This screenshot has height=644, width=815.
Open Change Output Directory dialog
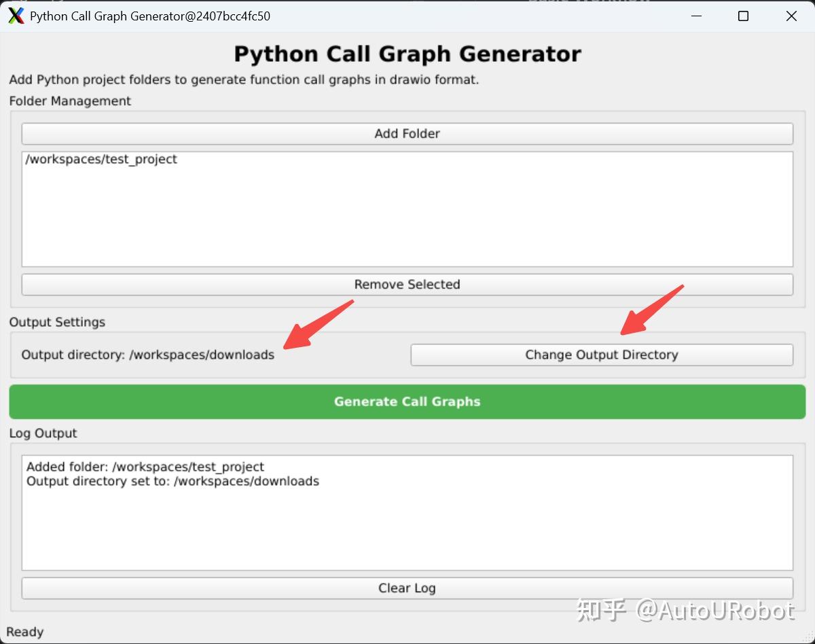click(x=602, y=355)
